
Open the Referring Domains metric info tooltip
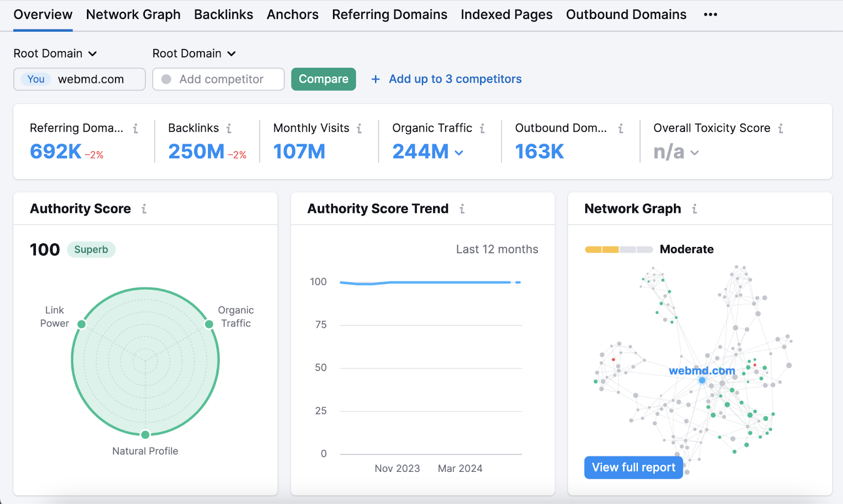tap(135, 127)
